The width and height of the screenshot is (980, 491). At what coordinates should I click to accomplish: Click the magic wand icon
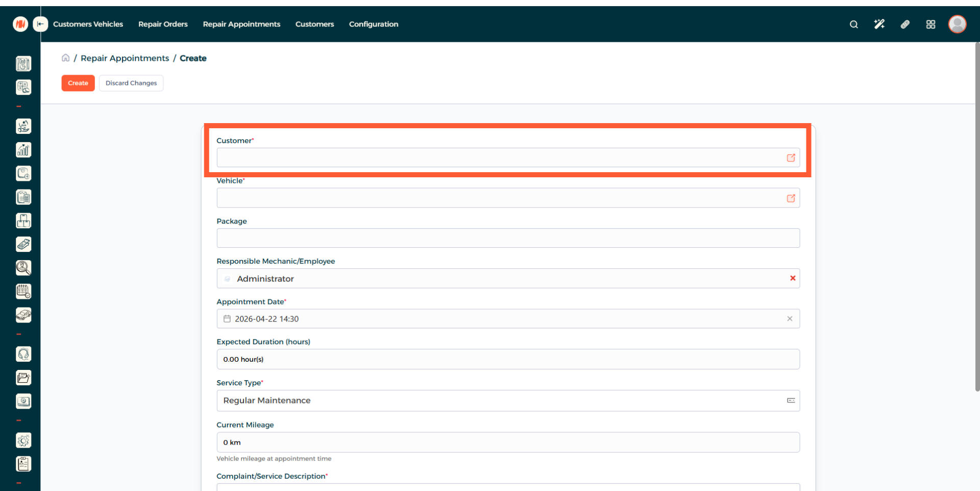point(879,25)
